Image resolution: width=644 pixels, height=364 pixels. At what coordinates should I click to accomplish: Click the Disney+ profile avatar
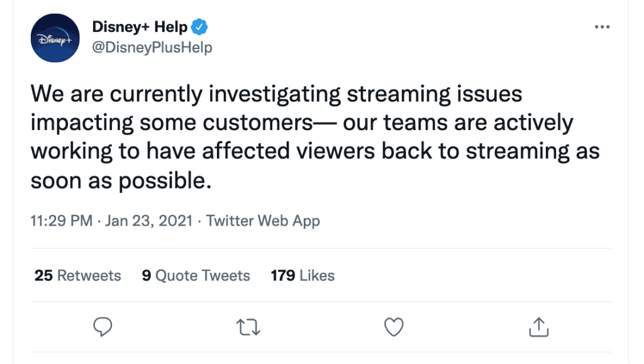point(55,38)
